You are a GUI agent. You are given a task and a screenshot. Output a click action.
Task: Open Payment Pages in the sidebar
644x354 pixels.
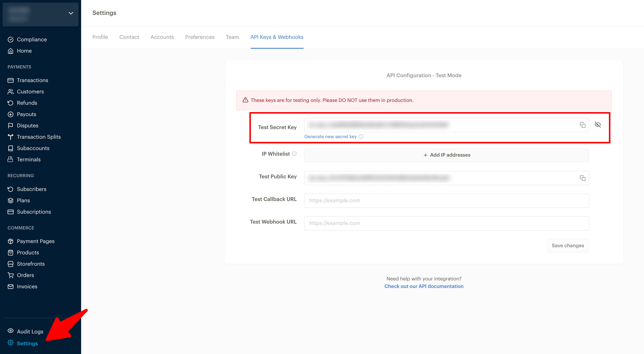[x=35, y=241]
